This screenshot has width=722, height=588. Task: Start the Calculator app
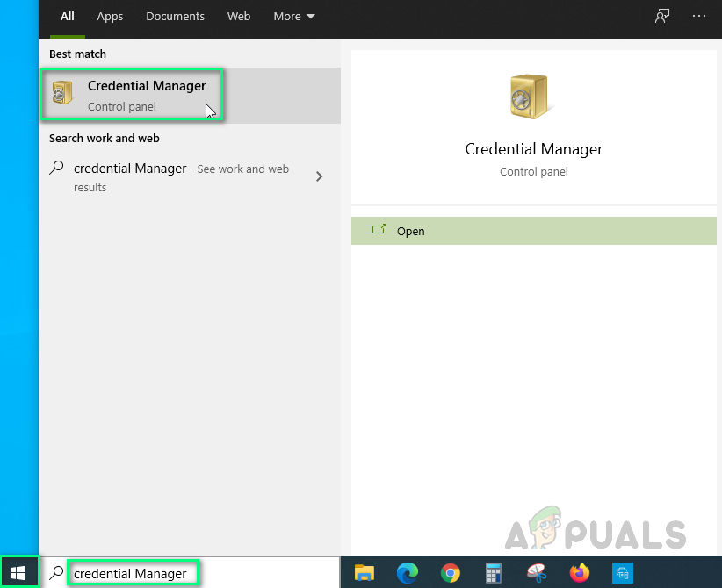pyautogui.click(x=493, y=573)
